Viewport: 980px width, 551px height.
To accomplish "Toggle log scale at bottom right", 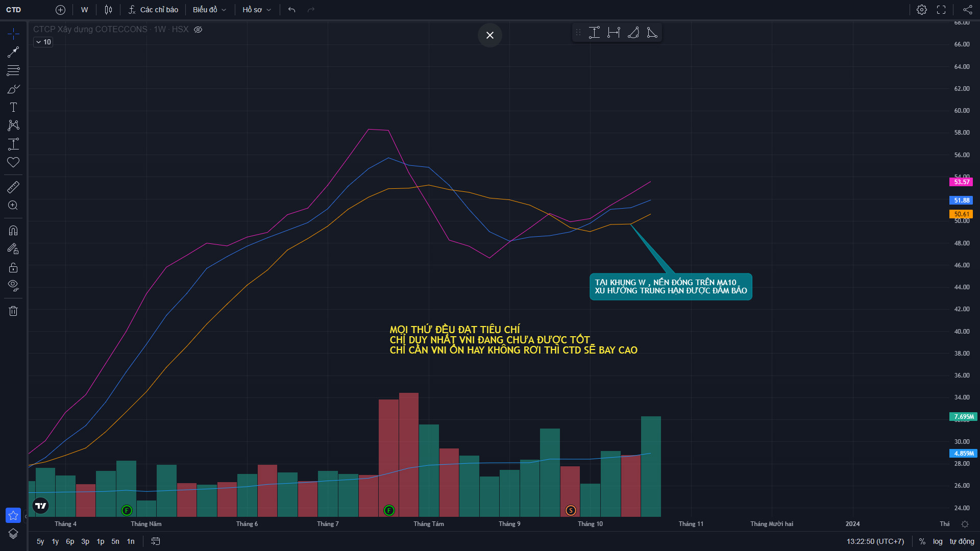I will [938, 541].
